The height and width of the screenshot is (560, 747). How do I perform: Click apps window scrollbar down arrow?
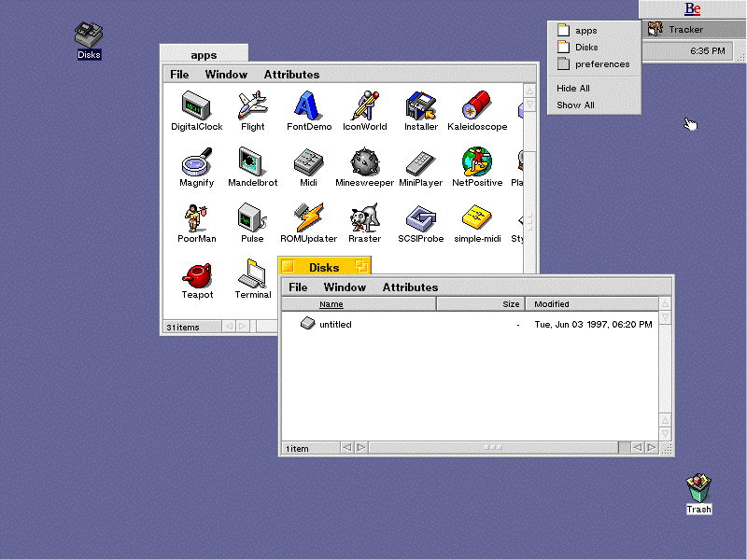529,105
